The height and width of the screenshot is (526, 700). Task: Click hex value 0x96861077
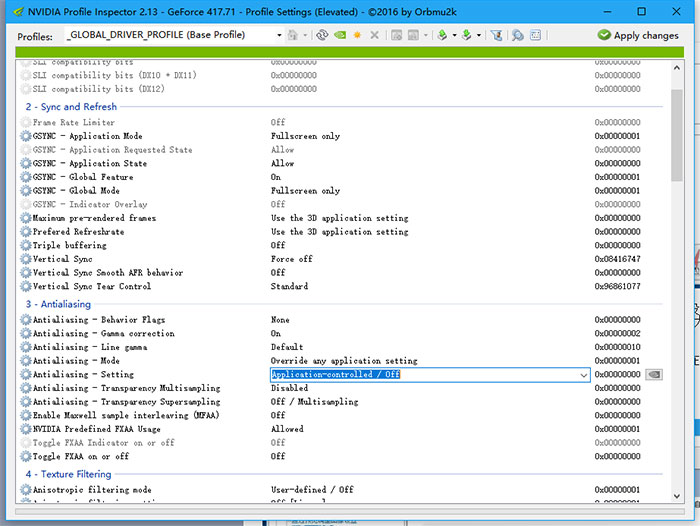[617, 286]
